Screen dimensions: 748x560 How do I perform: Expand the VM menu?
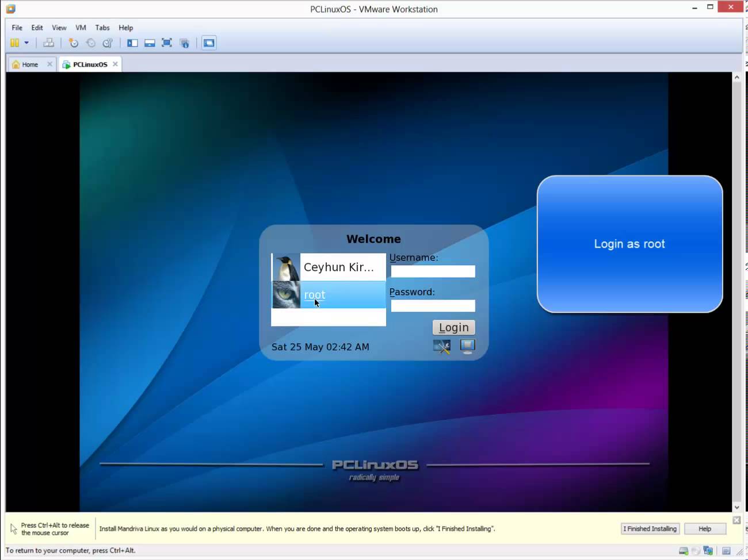81,27
